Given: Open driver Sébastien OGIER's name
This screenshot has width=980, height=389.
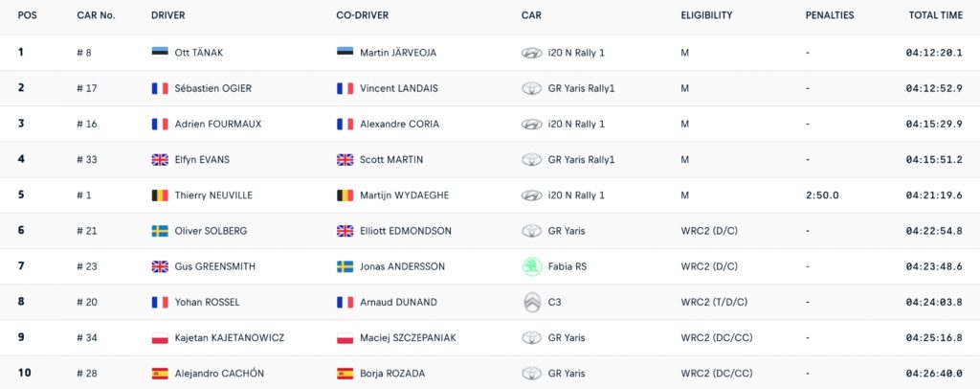Looking at the screenshot, I should [213, 88].
